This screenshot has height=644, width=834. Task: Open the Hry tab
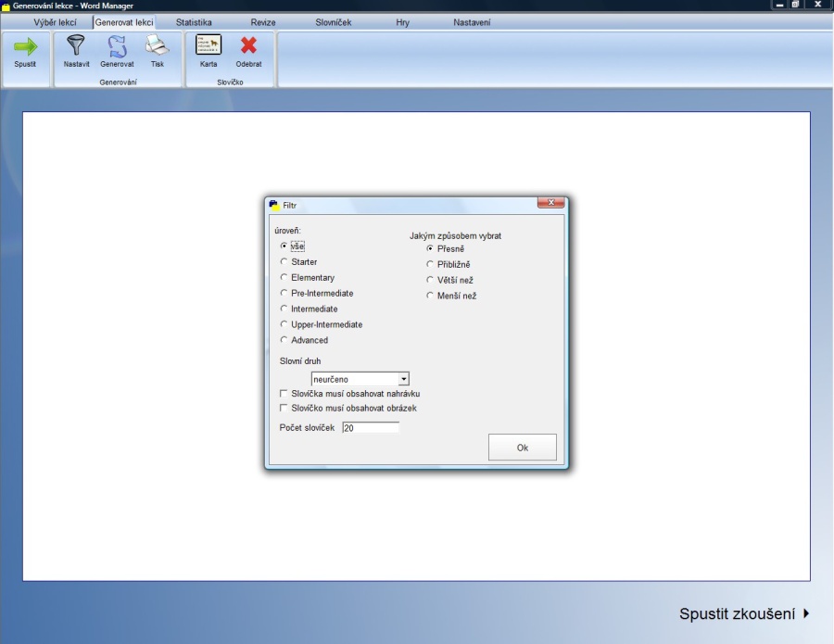[x=402, y=22]
